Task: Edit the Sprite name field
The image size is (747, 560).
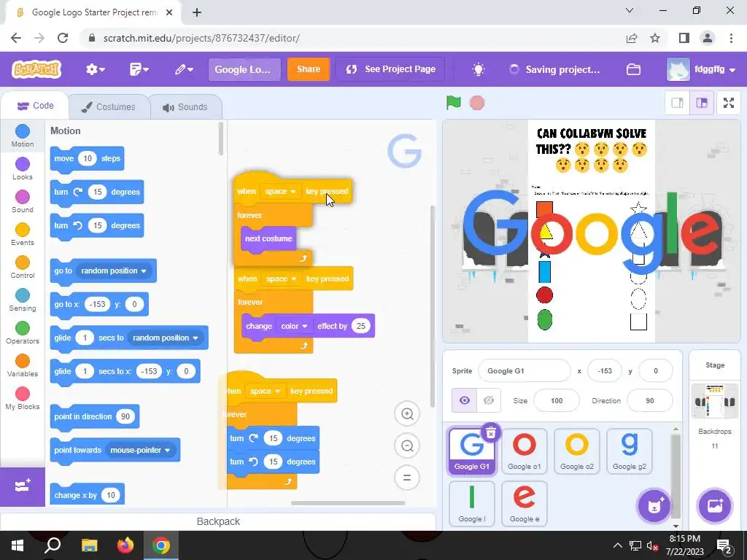Action: (x=524, y=370)
